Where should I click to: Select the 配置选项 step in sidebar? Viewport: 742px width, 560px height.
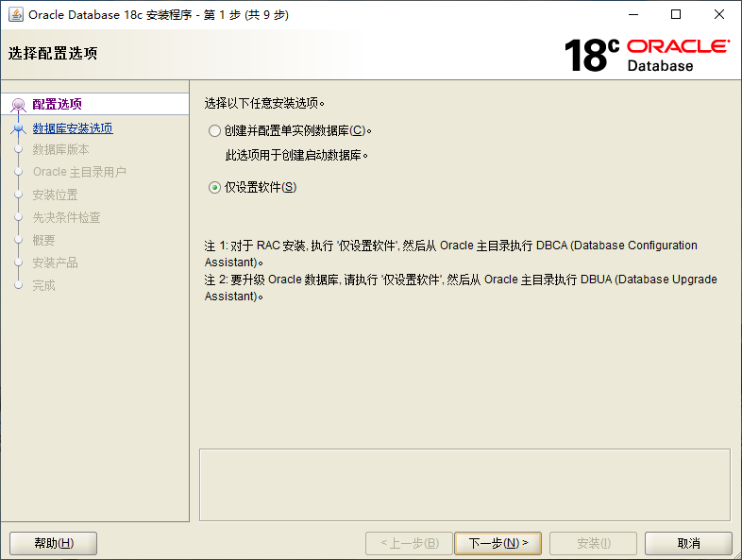[x=57, y=104]
